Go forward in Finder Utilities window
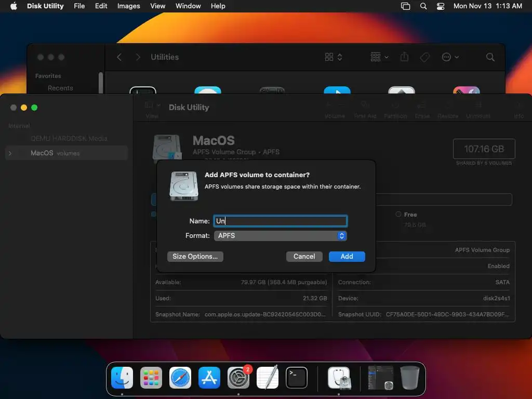This screenshot has width=532, height=399. [x=138, y=57]
